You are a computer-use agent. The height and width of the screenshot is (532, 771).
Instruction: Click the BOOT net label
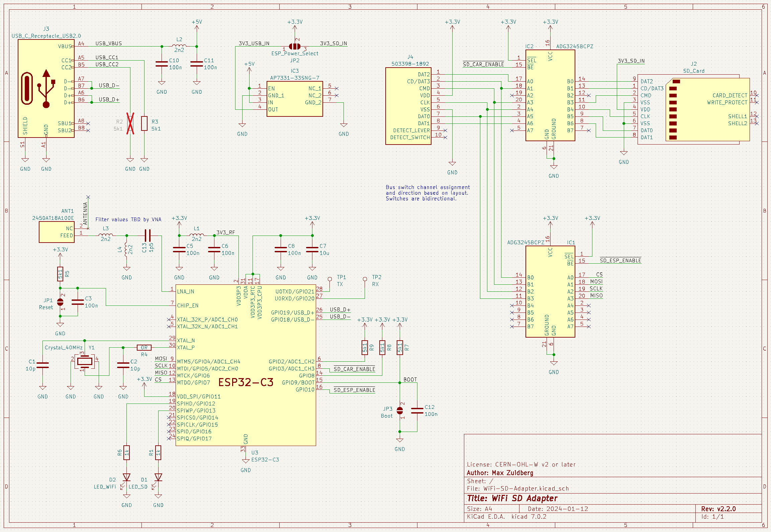(x=410, y=379)
